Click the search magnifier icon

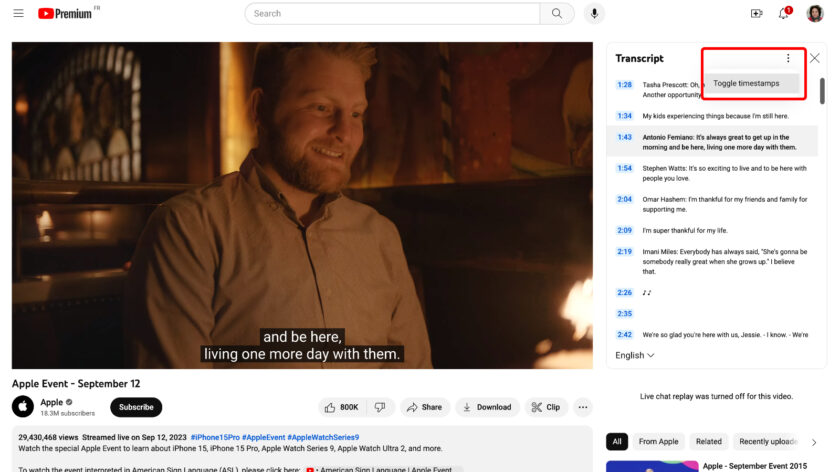(x=557, y=13)
